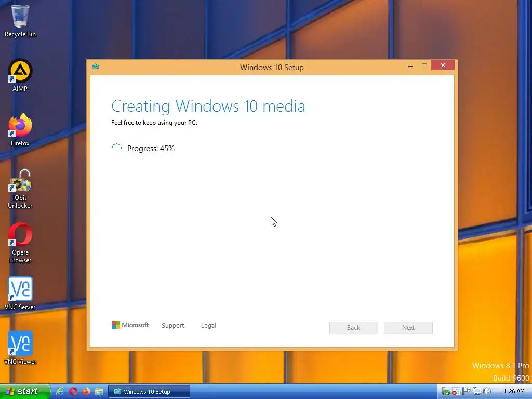
Task: Click the Safely Remove Hardware tray icon
Action: [x=445, y=392]
